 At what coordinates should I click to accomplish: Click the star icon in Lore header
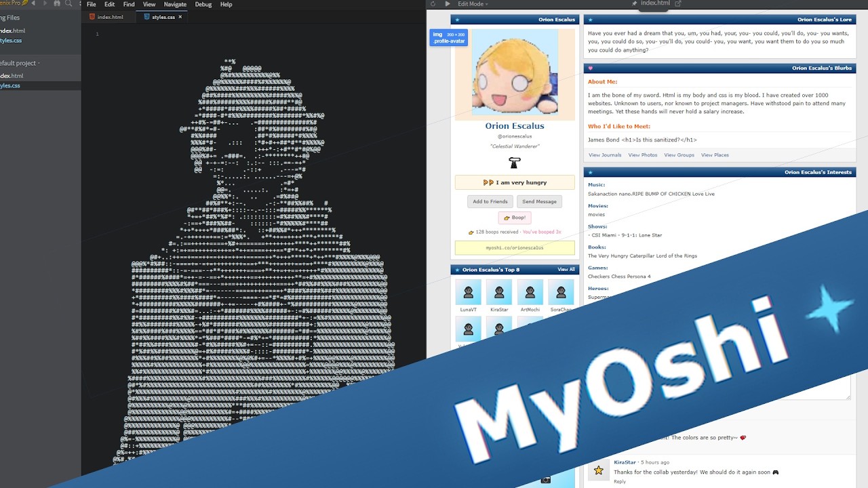point(591,20)
